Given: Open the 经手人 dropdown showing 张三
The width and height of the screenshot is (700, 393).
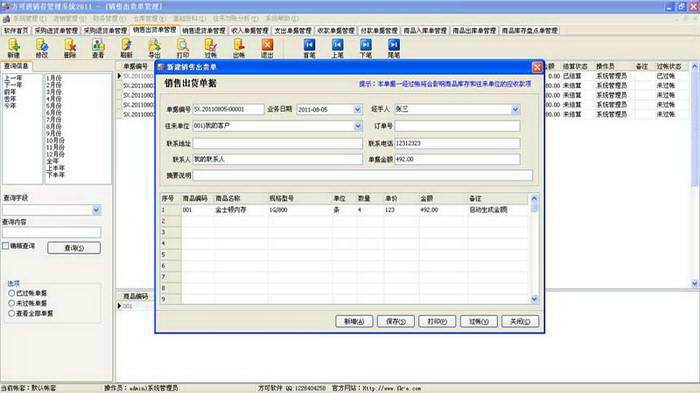Looking at the screenshot, I should (515, 109).
